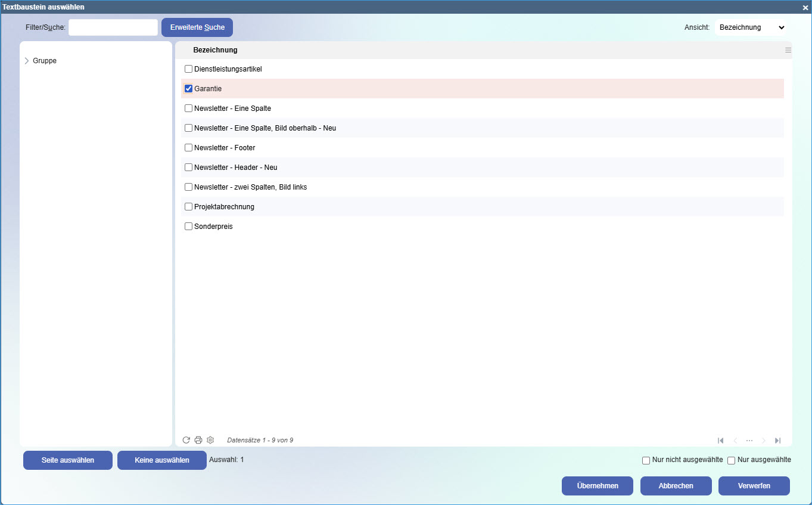Screen dimensions: 812x505
Task: Tick the Newsletter - Footer checkbox
Action: point(189,148)
